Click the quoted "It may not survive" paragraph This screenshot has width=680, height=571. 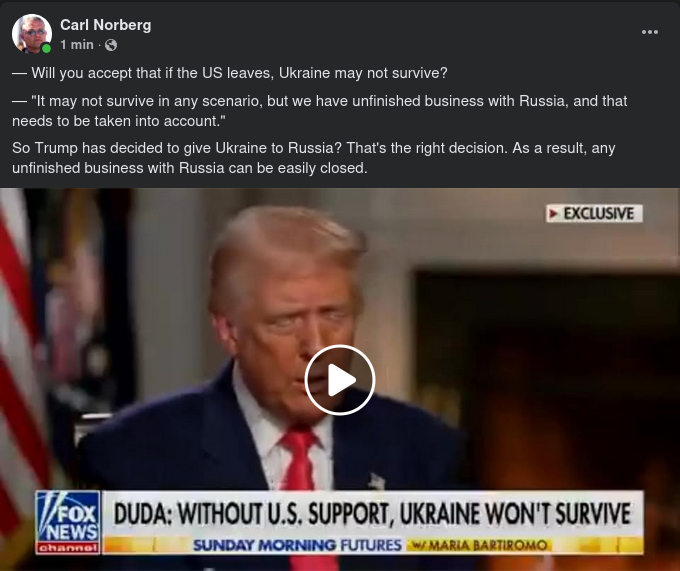click(320, 111)
